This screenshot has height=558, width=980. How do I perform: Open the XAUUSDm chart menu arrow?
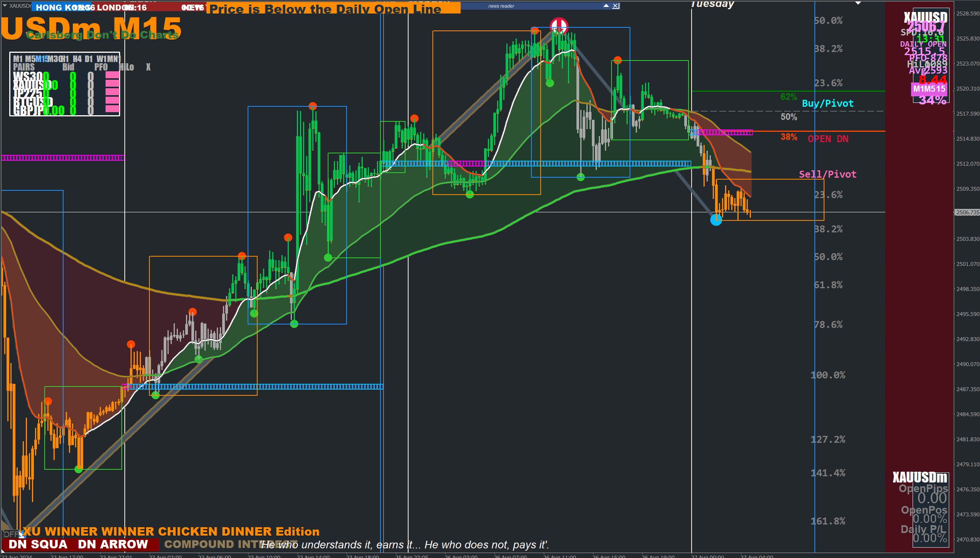coord(5,6)
